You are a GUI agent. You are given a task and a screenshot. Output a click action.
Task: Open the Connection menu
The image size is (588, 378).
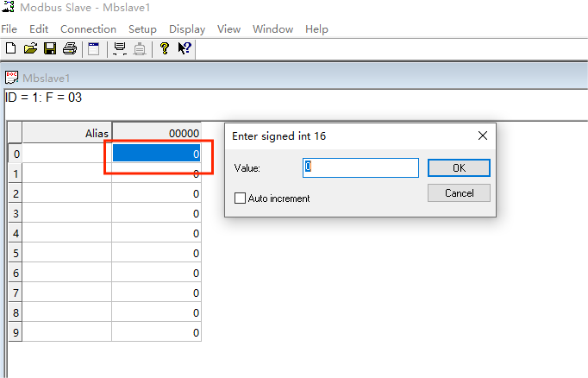point(88,28)
